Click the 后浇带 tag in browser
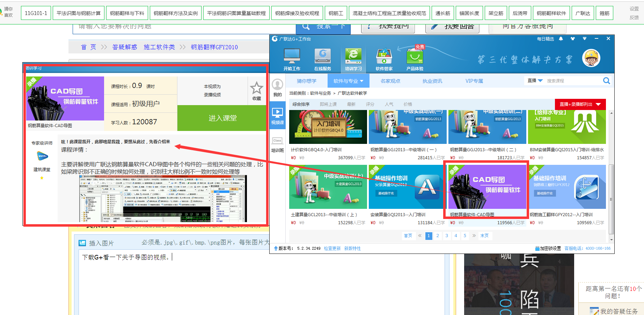This screenshot has width=644, height=315. tap(520, 13)
